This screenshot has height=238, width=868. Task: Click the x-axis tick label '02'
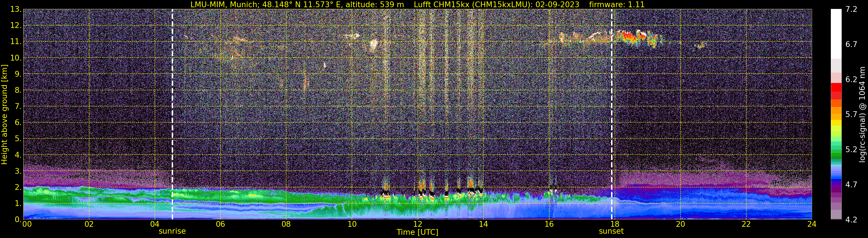pyautogui.click(x=89, y=224)
